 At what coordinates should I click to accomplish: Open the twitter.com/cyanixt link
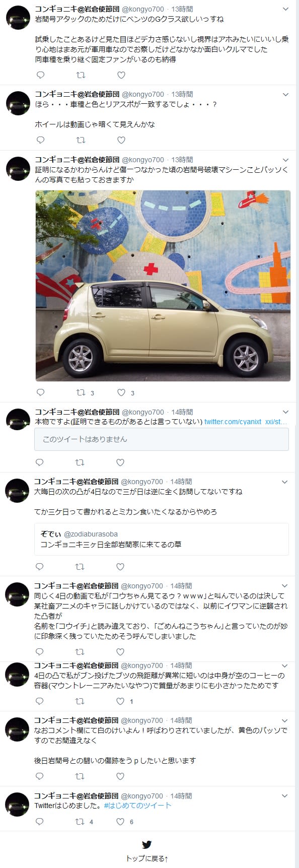[x=246, y=422]
